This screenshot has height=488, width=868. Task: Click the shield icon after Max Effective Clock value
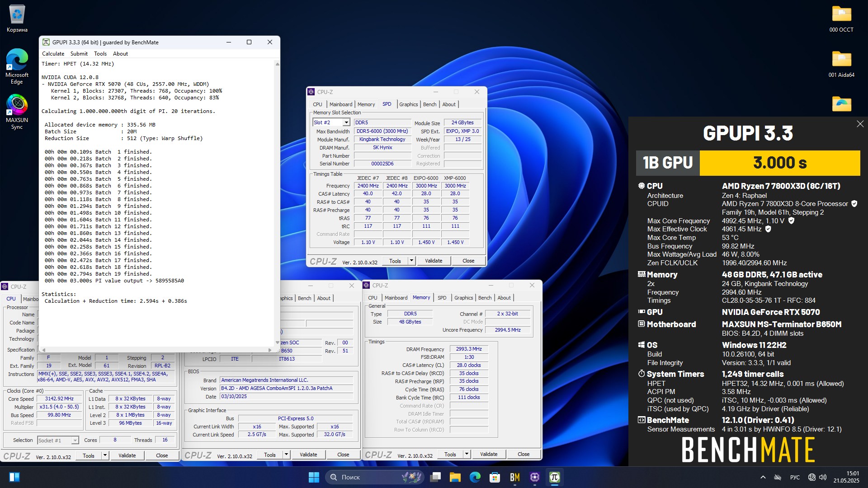coord(768,229)
